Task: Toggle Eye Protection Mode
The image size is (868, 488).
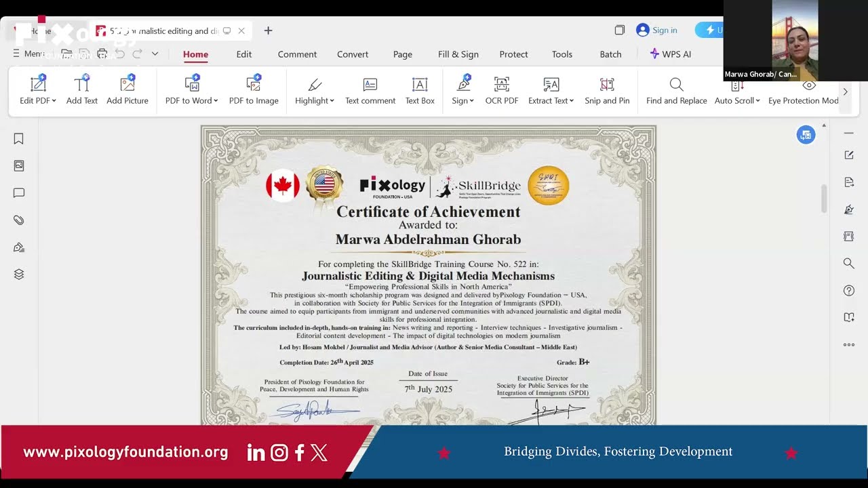Action: [x=804, y=91]
